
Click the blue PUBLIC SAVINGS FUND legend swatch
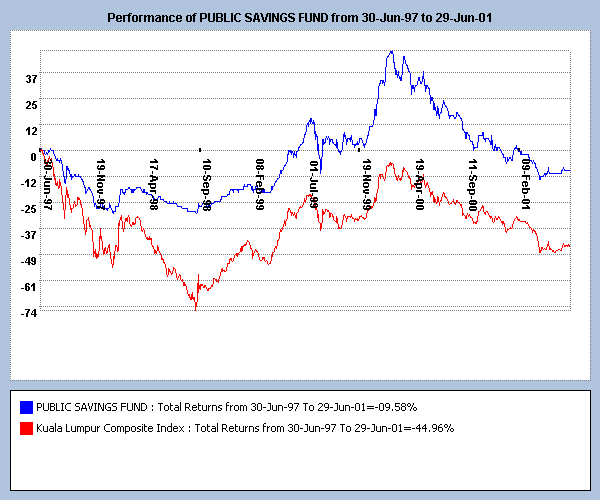click(x=26, y=407)
